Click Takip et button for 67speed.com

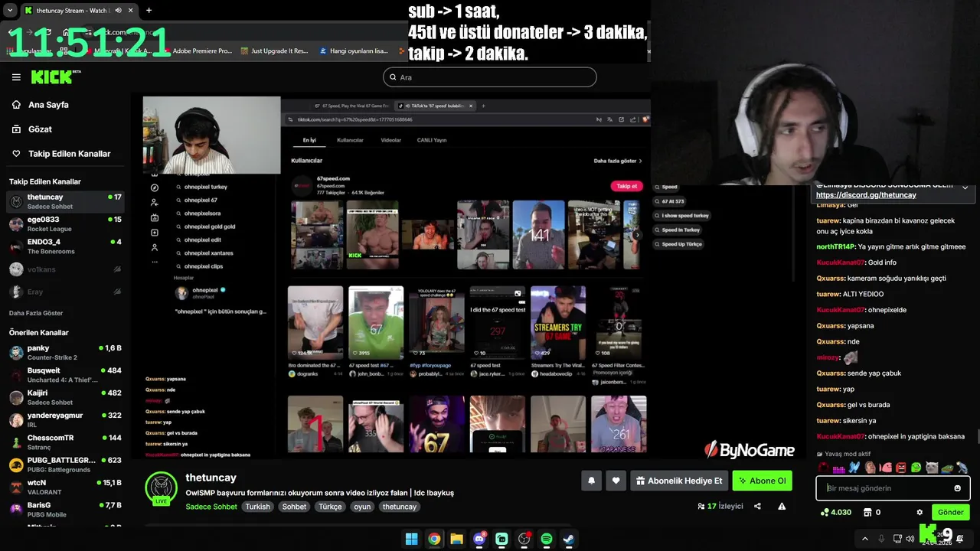tap(627, 186)
